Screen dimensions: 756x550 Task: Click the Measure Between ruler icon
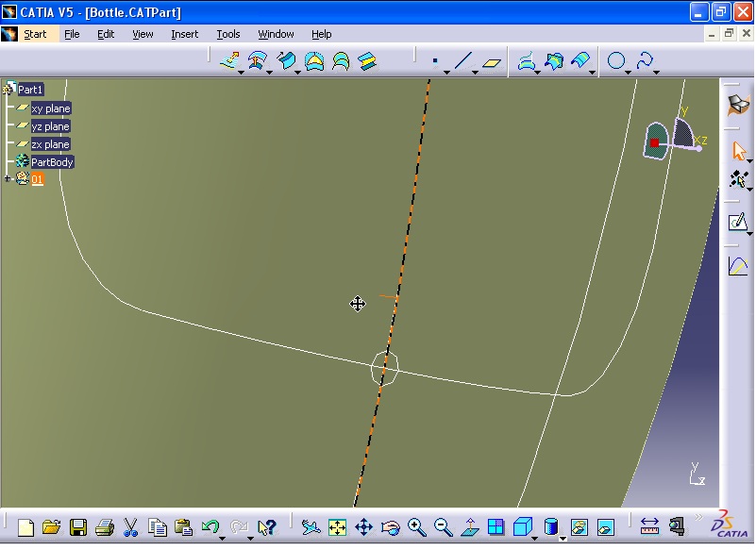point(650,526)
